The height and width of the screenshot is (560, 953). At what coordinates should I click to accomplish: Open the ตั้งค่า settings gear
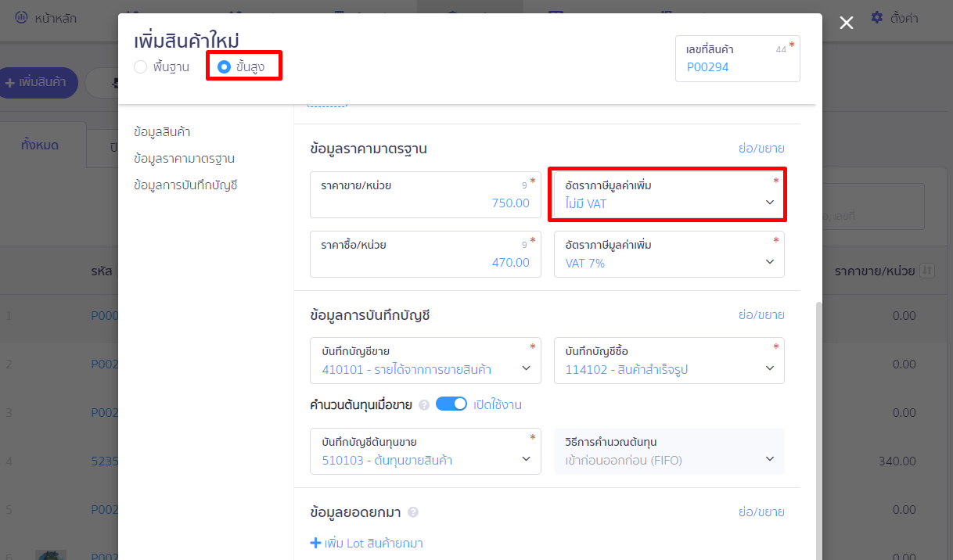[877, 17]
